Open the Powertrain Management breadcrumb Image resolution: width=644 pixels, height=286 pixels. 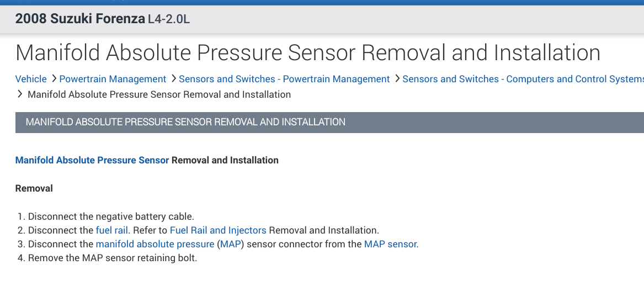(x=113, y=79)
